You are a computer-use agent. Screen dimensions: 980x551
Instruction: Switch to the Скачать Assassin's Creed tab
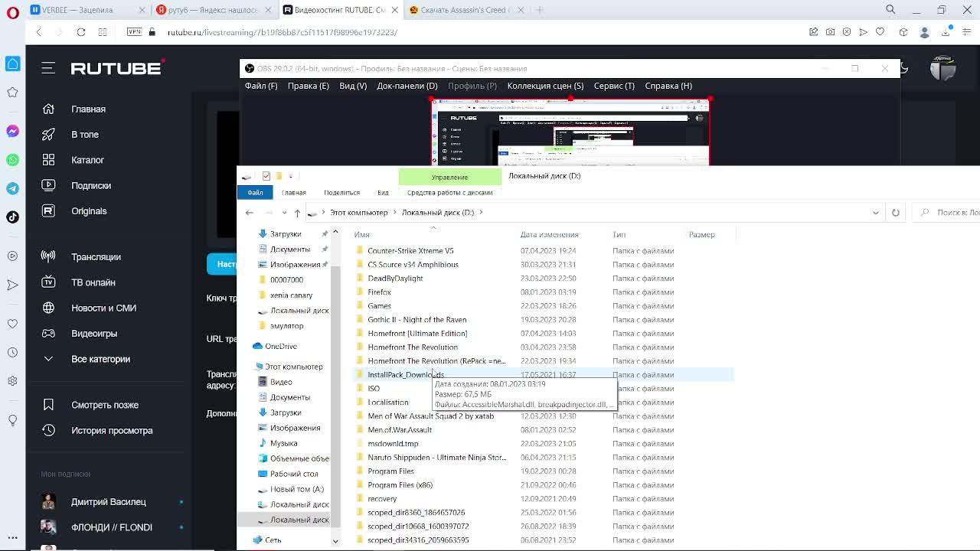coord(467,10)
